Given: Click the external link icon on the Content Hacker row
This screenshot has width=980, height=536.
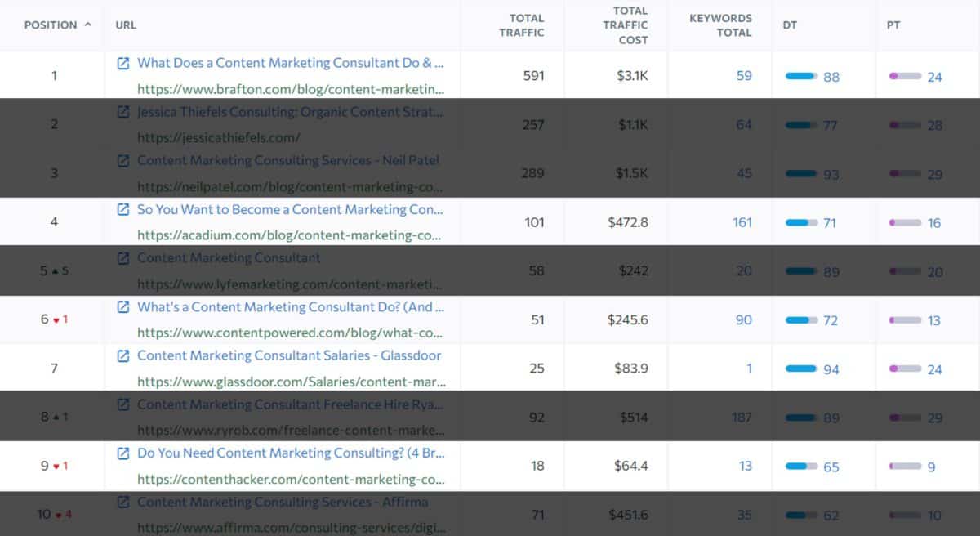Looking at the screenshot, I should 122,453.
